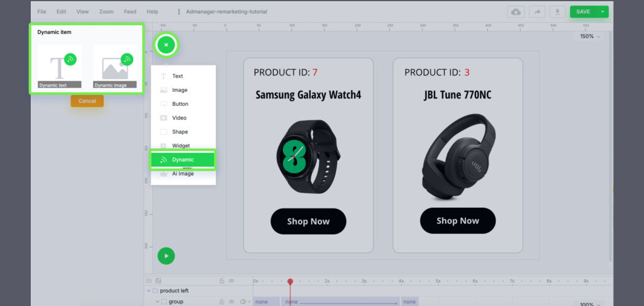This screenshot has width=644, height=306.
Task: Select the JBL headphones product image
Action: click(x=458, y=157)
